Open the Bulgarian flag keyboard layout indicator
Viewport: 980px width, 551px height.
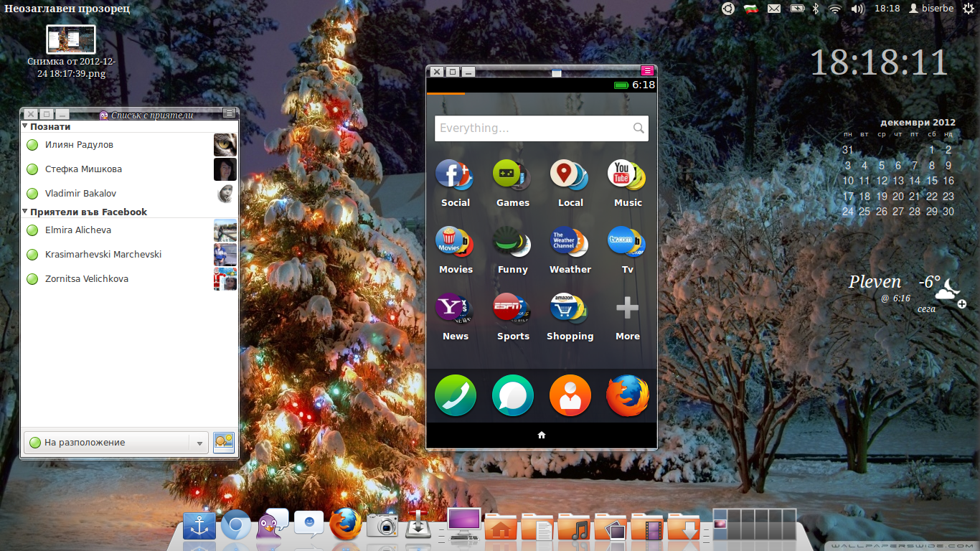pyautogui.click(x=751, y=9)
